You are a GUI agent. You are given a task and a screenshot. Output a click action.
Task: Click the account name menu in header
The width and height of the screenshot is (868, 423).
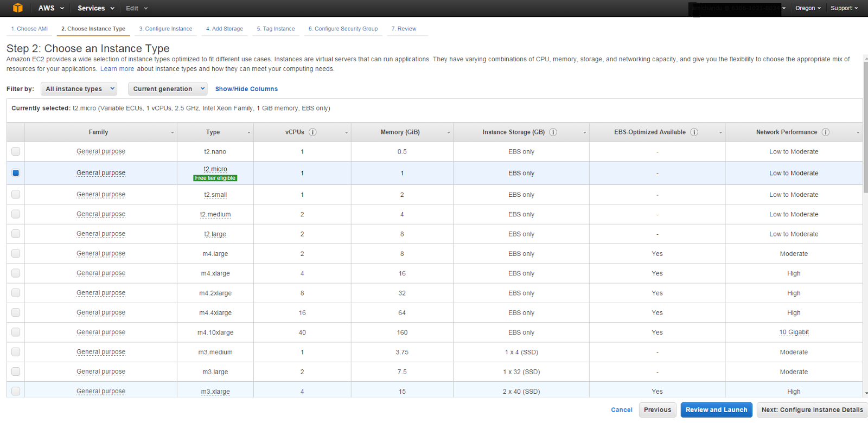[737, 8]
